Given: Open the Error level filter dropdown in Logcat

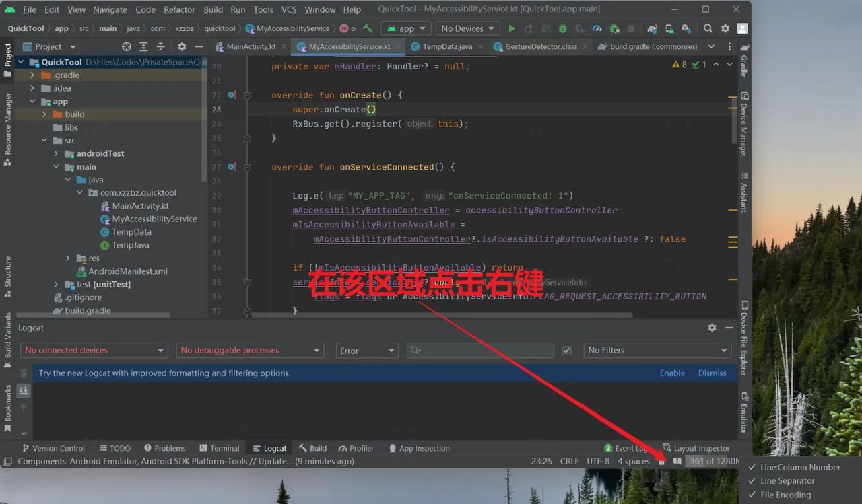Looking at the screenshot, I should pos(366,350).
